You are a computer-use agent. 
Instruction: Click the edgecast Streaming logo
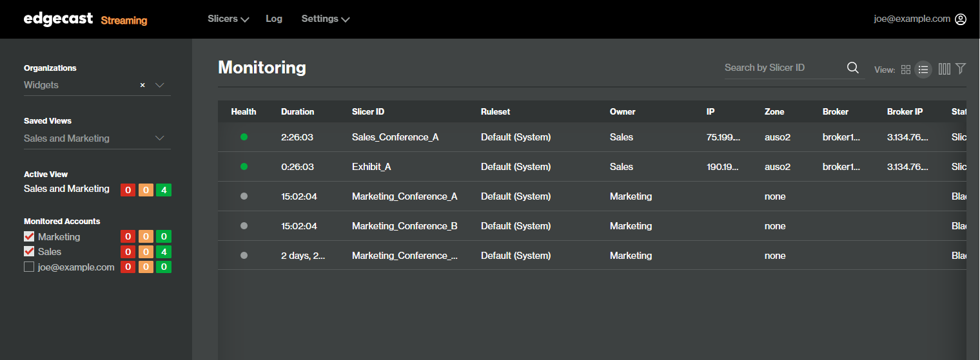click(x=86, y=19)
